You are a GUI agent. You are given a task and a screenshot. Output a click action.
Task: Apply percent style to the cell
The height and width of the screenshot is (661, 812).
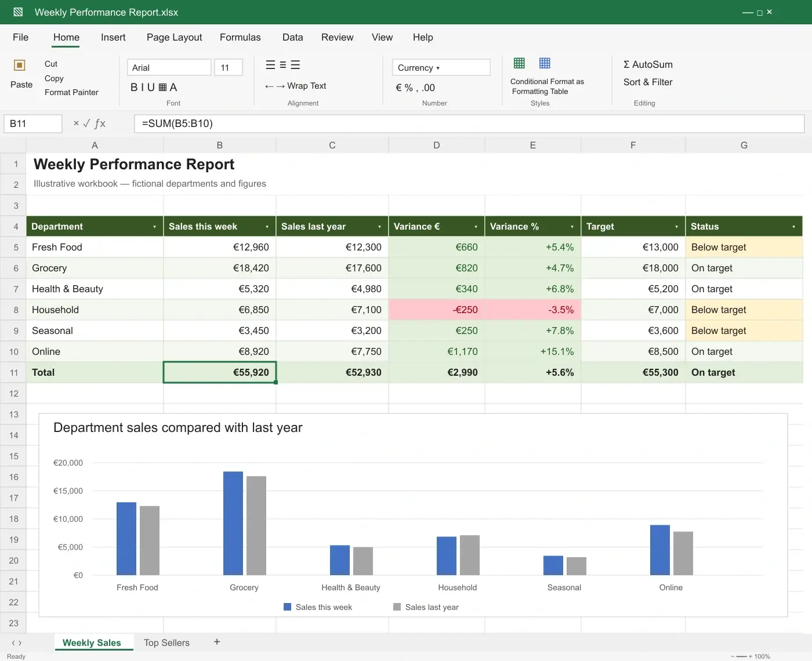click(x=408, y=88)
